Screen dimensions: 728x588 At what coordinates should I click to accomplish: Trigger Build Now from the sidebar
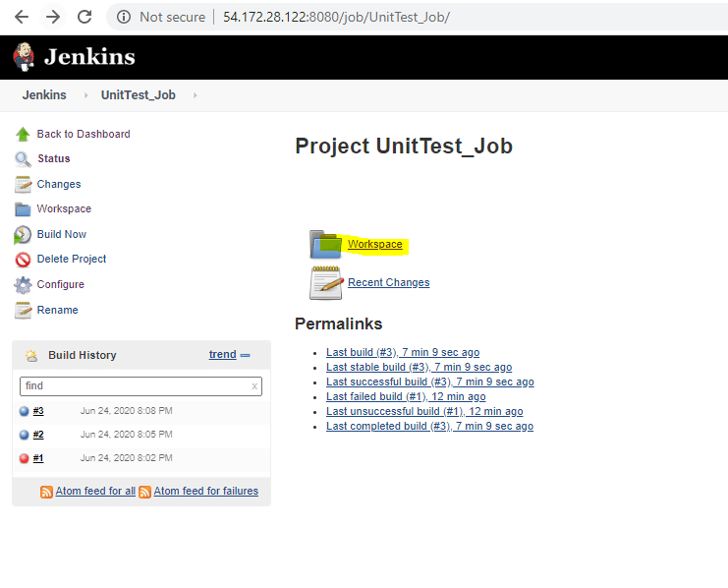pos(62,234)
